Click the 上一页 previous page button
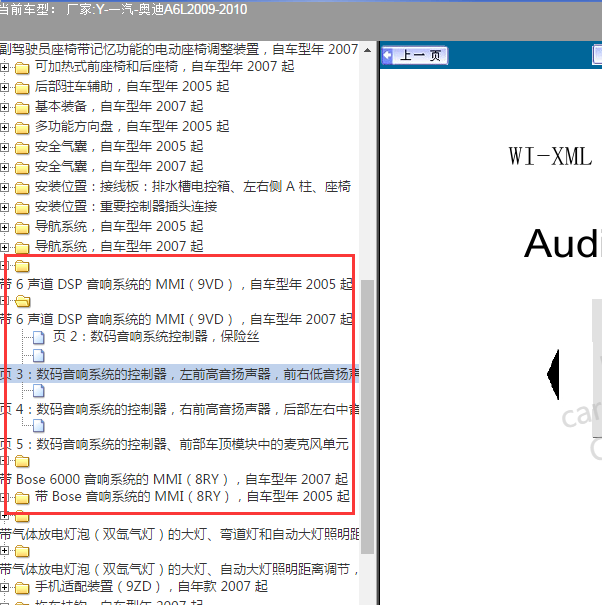 (415, 55)
